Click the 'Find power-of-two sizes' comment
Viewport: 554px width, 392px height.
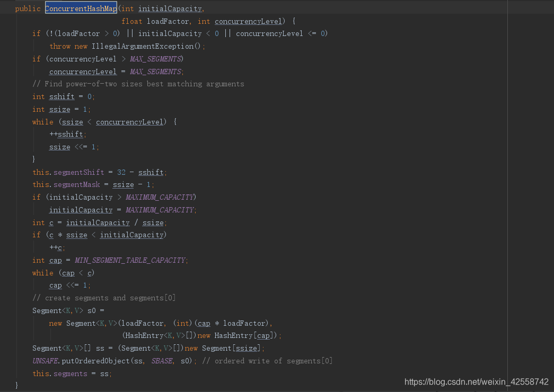138,84
